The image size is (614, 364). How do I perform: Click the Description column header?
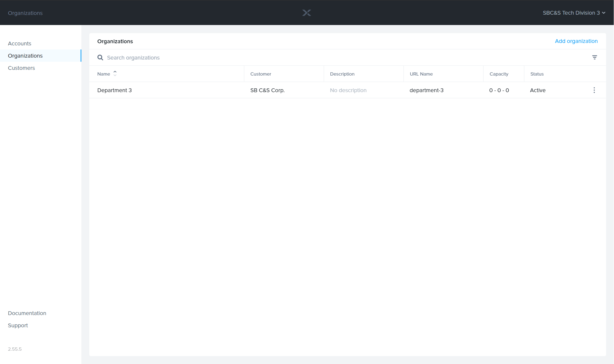coord(342,74)
